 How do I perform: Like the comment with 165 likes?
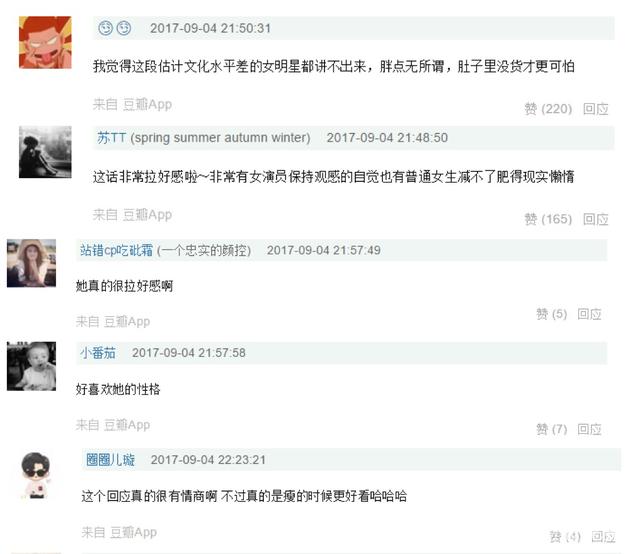[548, 219]
